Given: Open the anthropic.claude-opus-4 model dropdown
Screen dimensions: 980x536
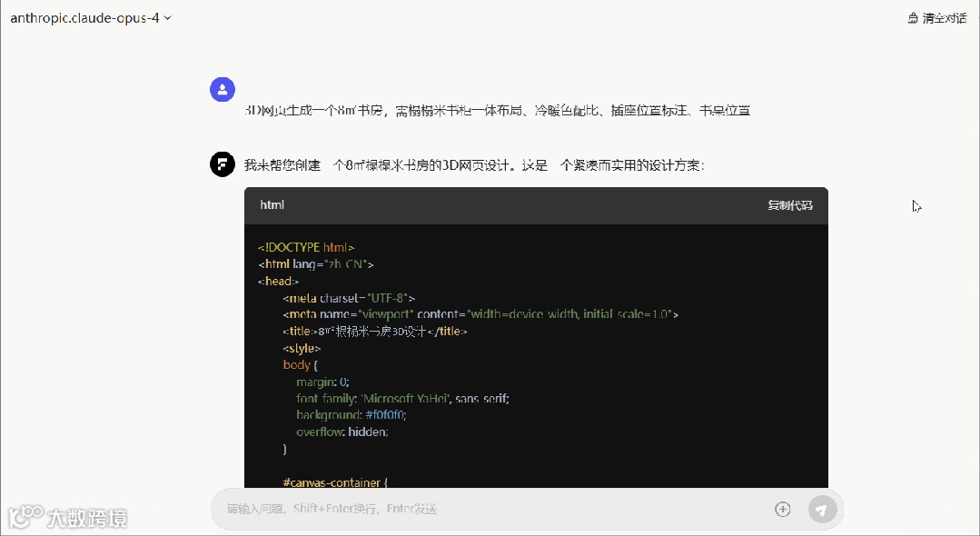Looking at the screenshot, I should [91, 18].
